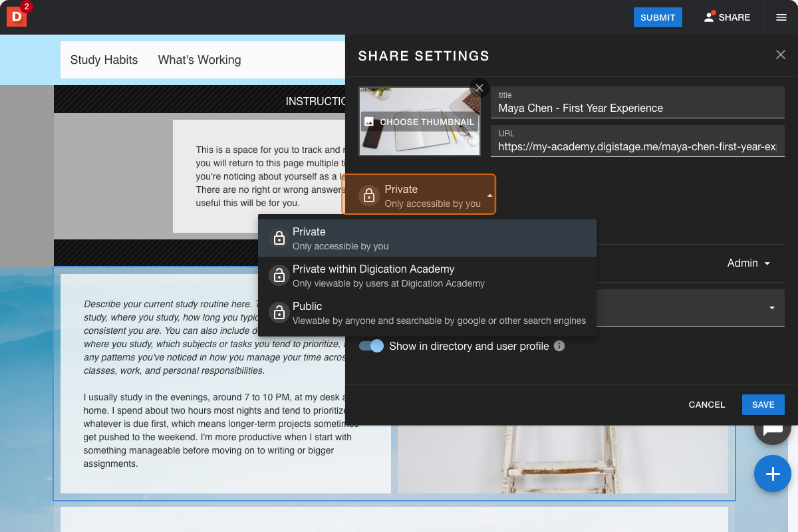Image resolution: width=798 pixels, height=532 pixels.
Task: Click the SAVE button
Action: click(x=763, y=405)
